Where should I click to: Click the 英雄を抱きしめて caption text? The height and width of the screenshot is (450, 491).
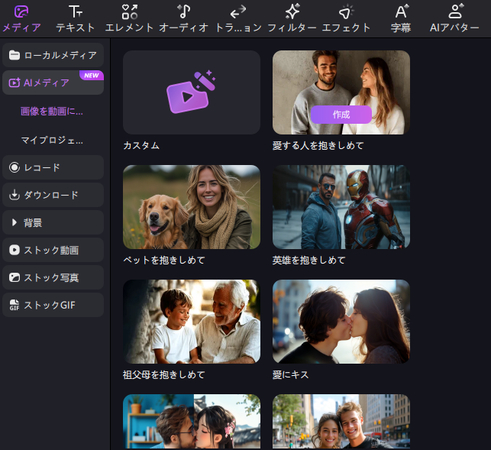309,260
